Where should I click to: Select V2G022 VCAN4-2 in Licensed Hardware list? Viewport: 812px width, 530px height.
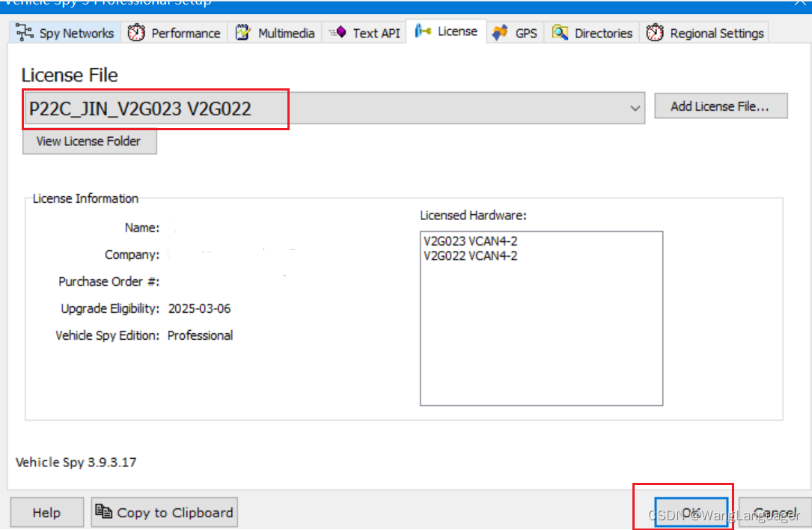470,255
